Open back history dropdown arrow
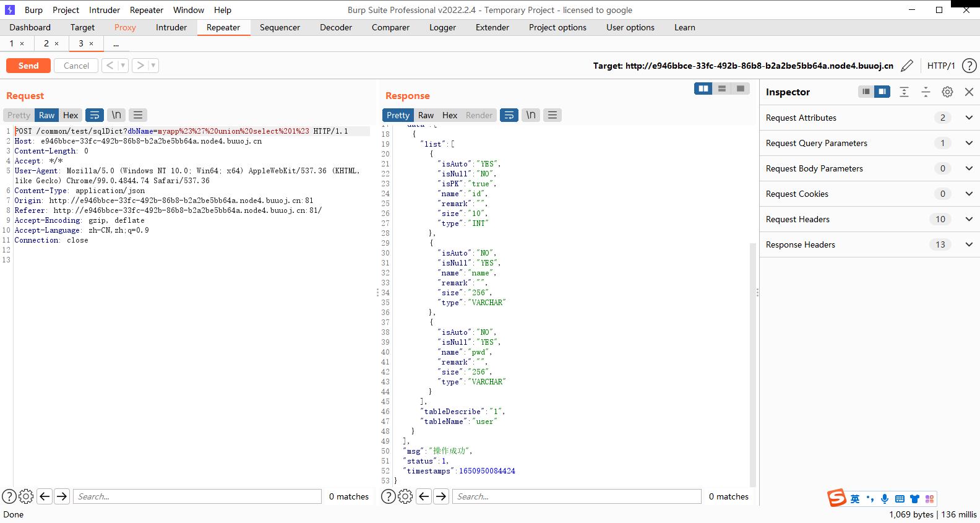This screenshot has width=980, height=523. click(123, 66)
